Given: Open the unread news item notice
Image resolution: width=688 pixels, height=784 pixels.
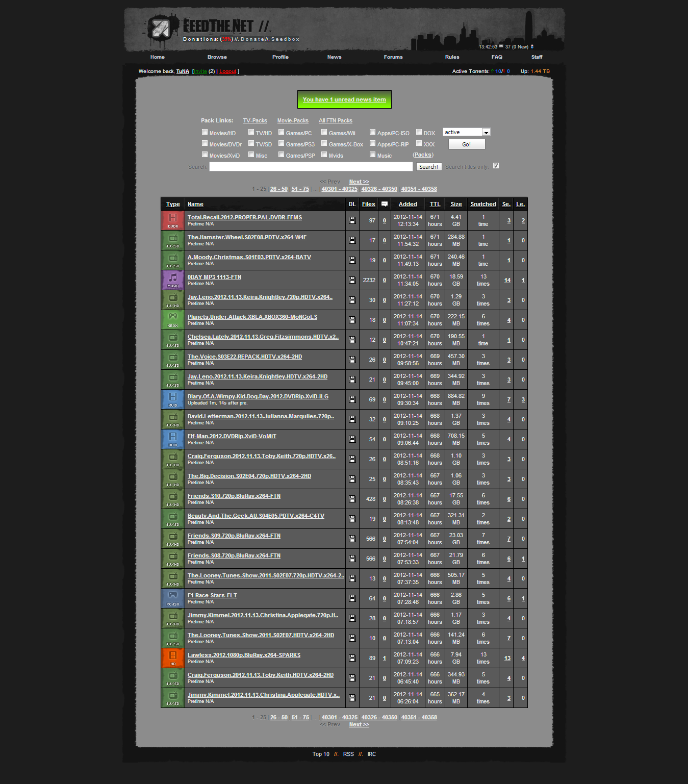Looking at the screenshot, I should (344, 99).
